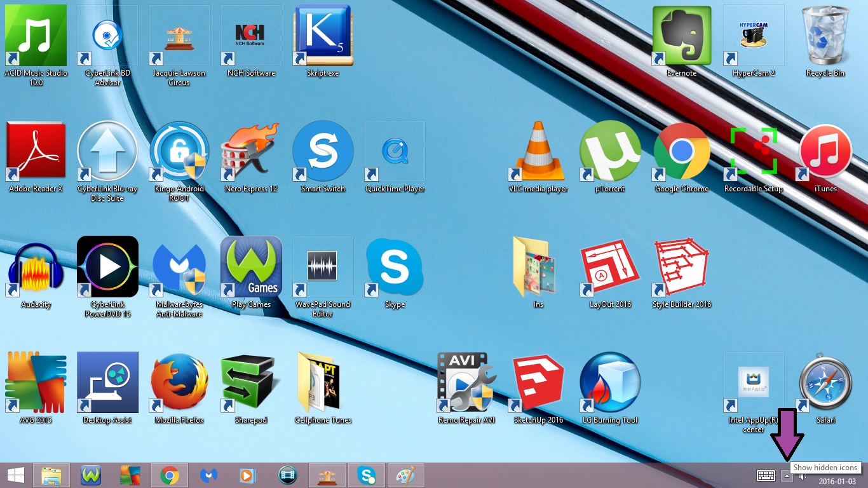Image resolution: width=868 pixels, height=488 pixels.
Task: Expand the hidden icons tray arrow
Action: tap(787, 475)
